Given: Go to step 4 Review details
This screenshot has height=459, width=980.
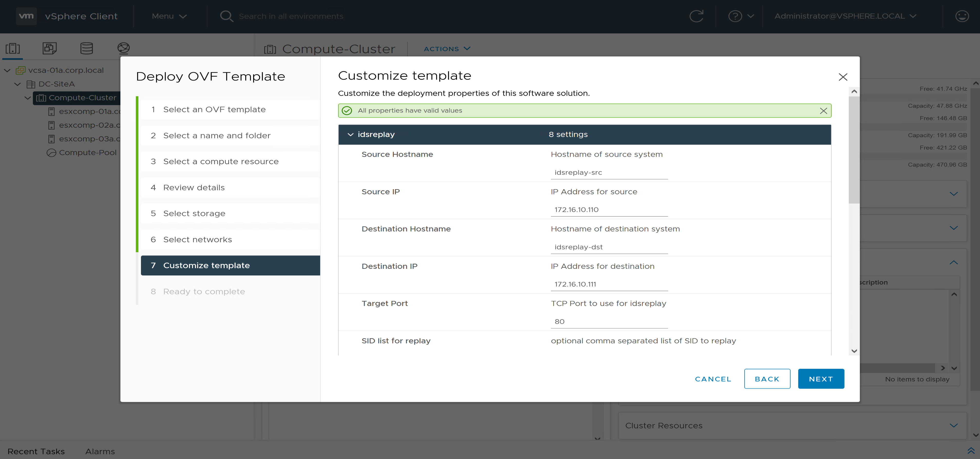Looking at the screenshot, I should click(230, 188).
